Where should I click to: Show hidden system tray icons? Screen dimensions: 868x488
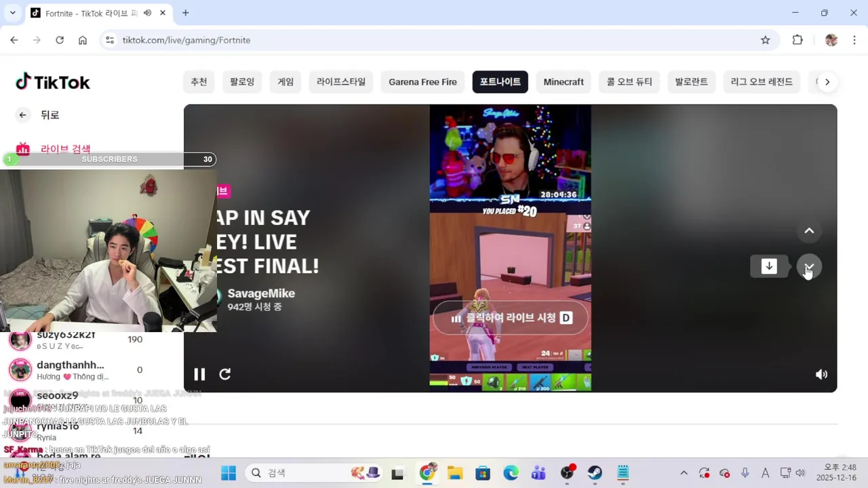[684, 473]
